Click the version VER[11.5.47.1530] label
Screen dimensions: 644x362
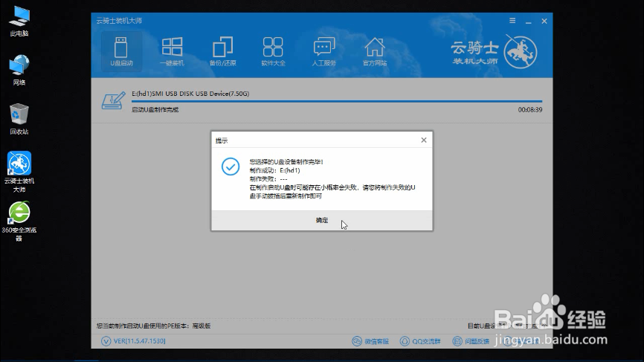coord(140,341)
